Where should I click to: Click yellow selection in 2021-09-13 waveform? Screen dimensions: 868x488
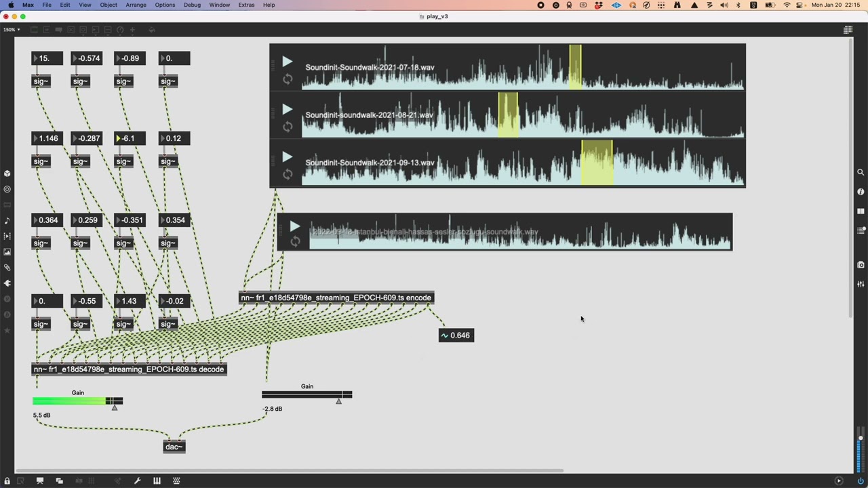click(597, 163)
